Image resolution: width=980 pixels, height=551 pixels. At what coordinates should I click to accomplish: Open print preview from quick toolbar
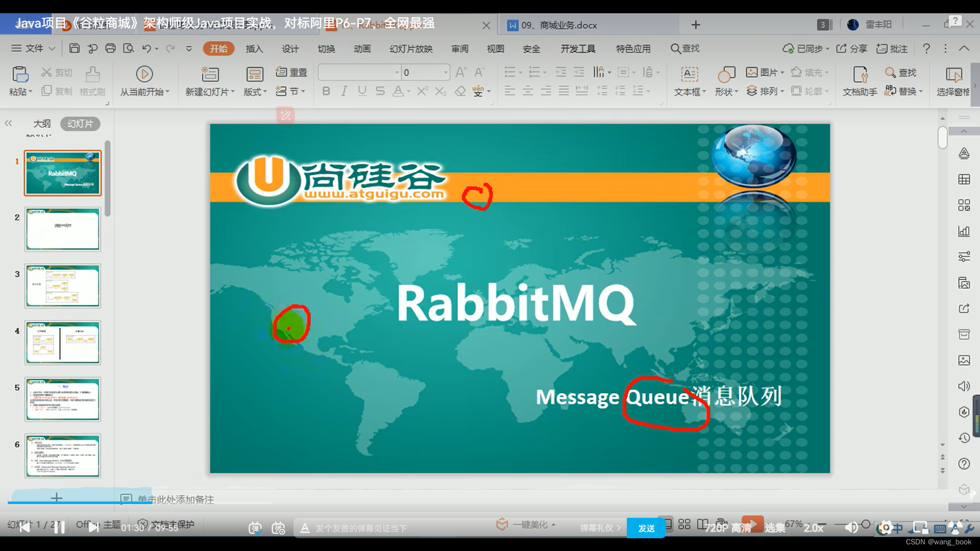[x=129, y=48]
